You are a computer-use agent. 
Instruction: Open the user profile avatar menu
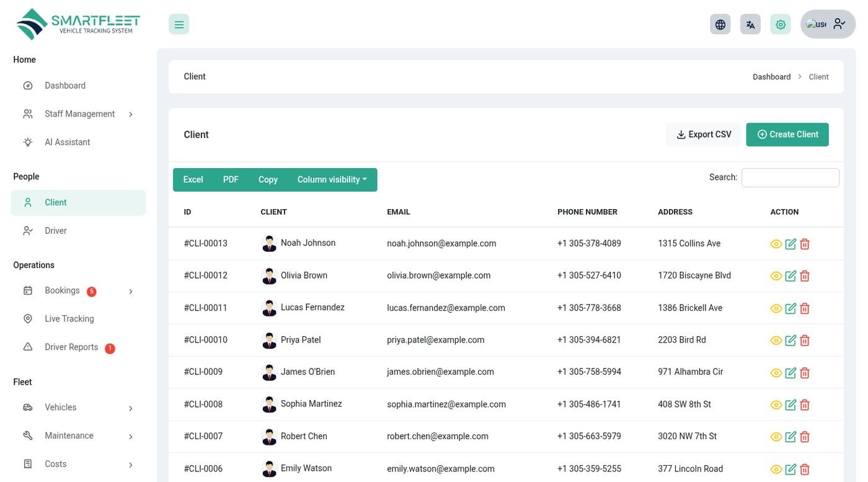828,24
